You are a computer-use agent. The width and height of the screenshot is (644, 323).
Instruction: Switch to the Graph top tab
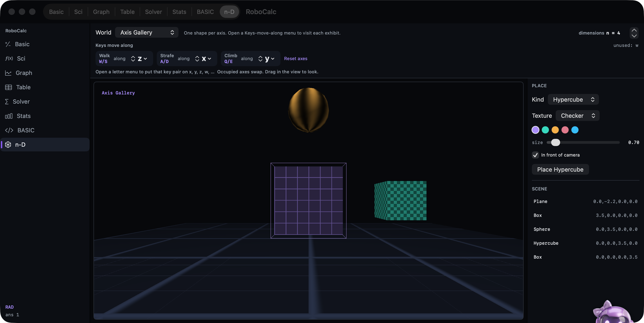pos(101,12)
